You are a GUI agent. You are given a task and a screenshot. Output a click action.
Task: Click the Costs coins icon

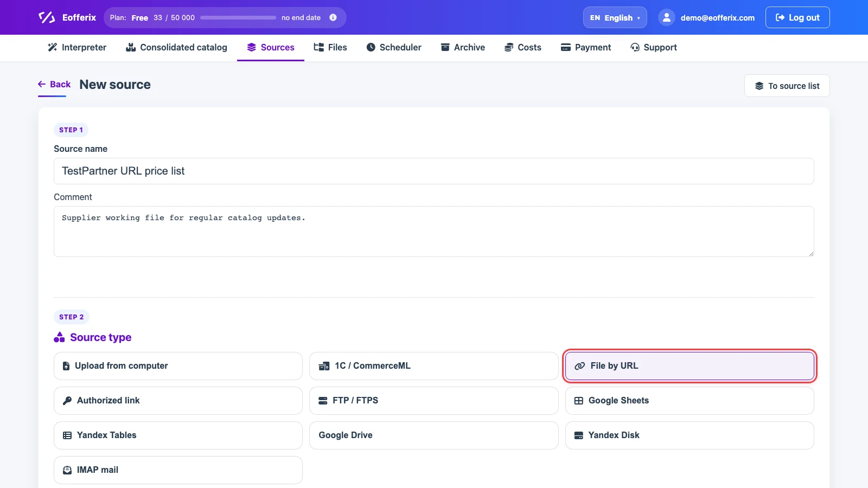[509, 47]
